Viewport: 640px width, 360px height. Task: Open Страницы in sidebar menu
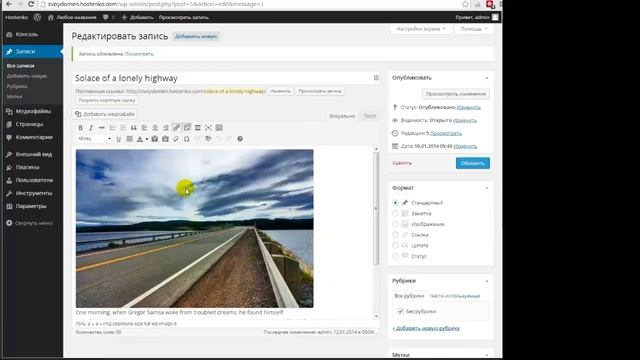tap(32, 124)
